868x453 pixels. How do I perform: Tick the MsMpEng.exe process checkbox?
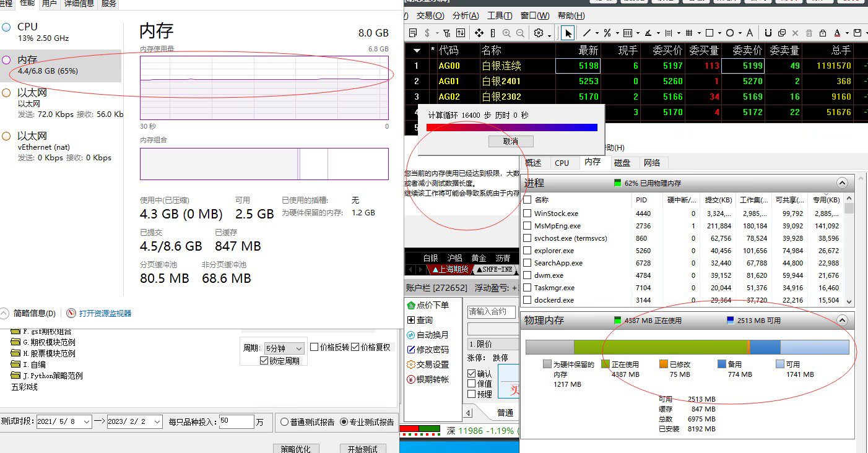pyautogui.click(x=527, y=226)
